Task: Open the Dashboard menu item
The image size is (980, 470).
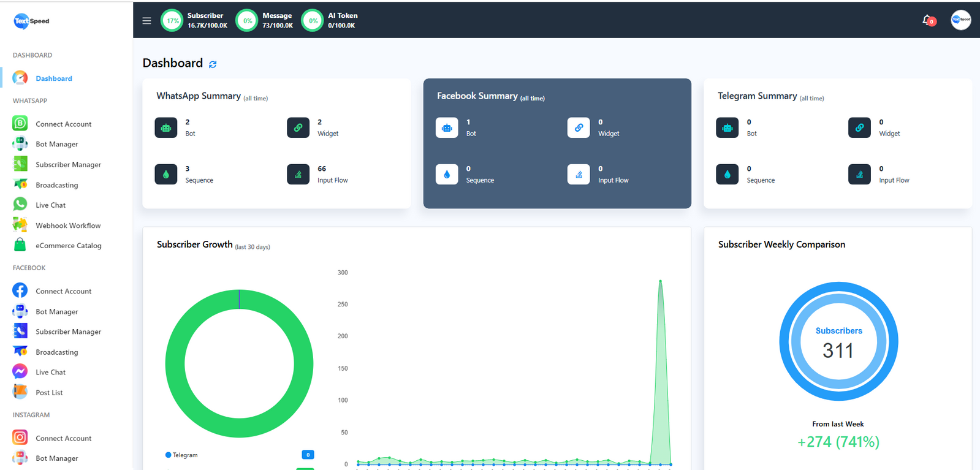Action: [53, 78]
